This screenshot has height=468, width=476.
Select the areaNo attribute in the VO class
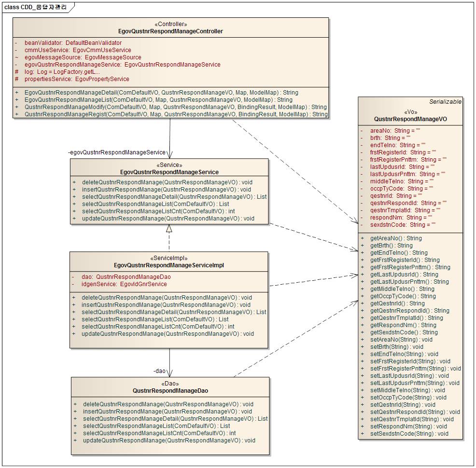click(395, 131)
